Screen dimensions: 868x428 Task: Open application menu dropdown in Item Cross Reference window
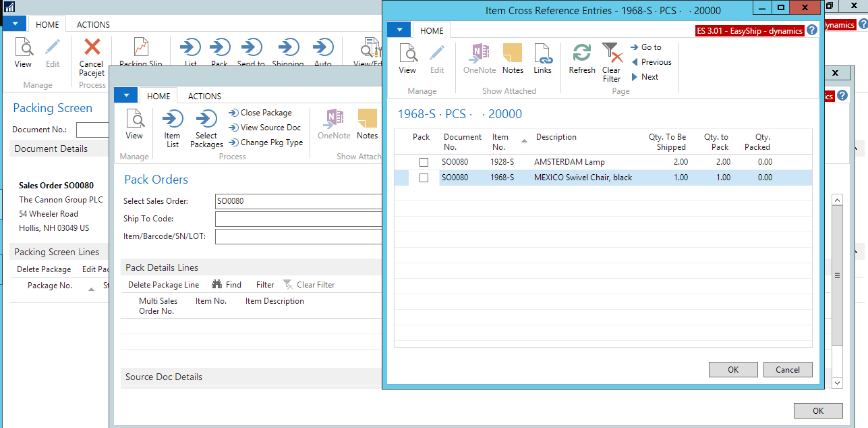click(399, 30)
